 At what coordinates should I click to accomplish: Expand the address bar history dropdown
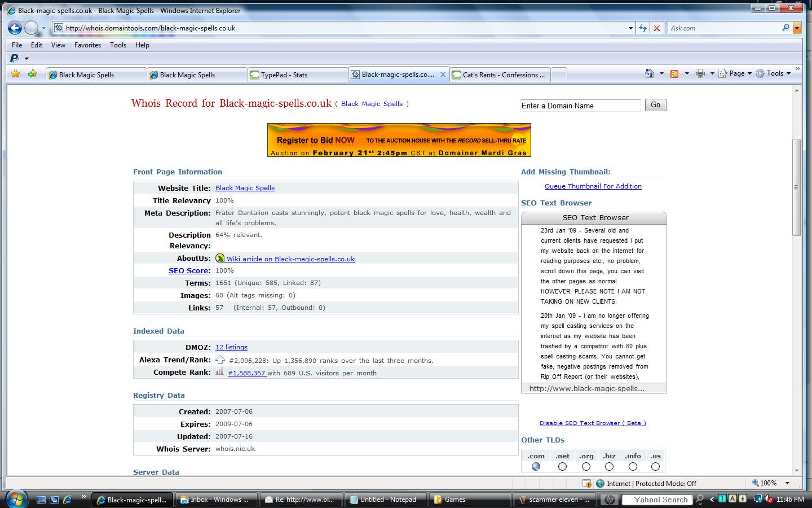coord(630,28)
